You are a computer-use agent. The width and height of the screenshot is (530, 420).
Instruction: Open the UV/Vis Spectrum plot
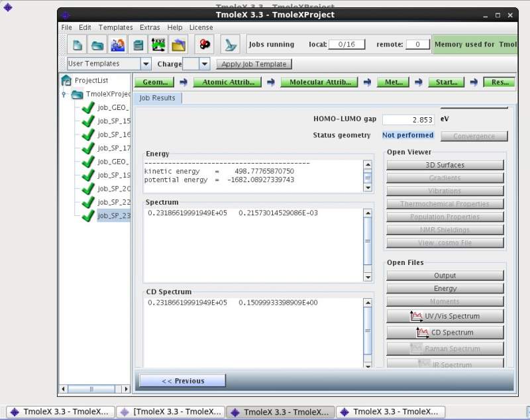445,316
